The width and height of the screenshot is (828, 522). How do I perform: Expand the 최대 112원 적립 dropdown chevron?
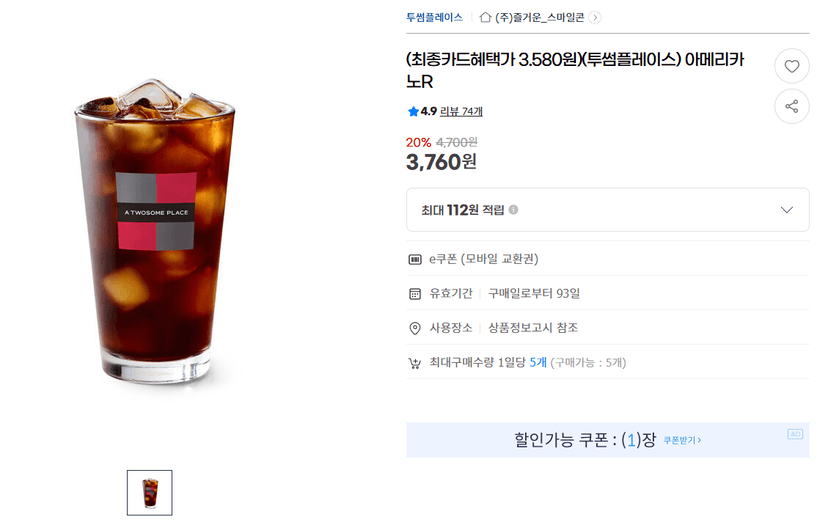point(787,210)
